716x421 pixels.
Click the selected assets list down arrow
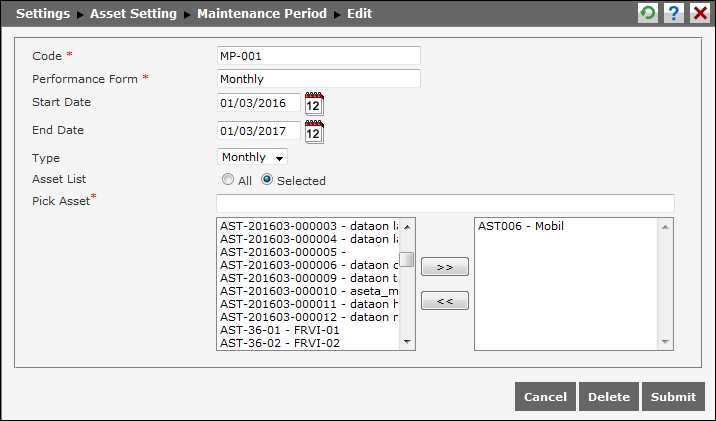665,342
